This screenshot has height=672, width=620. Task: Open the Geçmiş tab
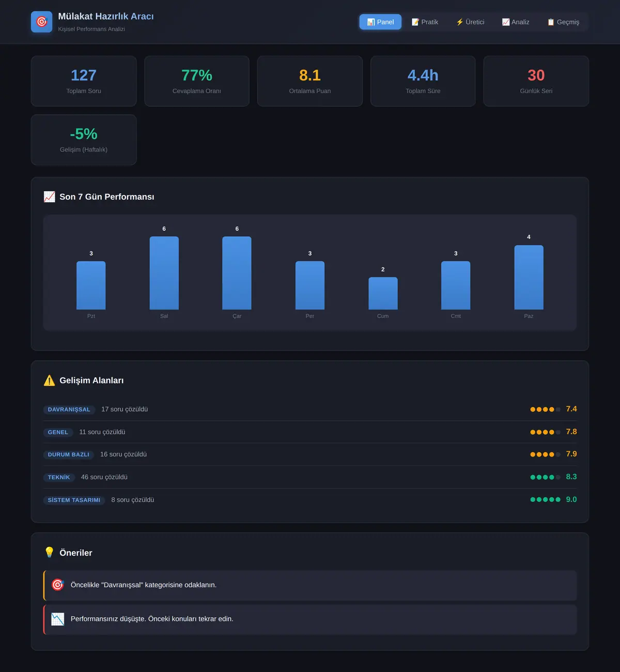[563, 22]
